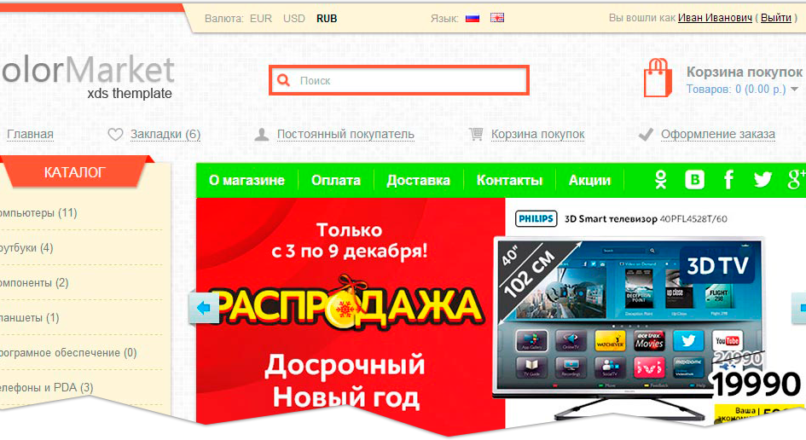Open the Компьютеры (11) category
The image size is (806, 440).
point(38,213)
